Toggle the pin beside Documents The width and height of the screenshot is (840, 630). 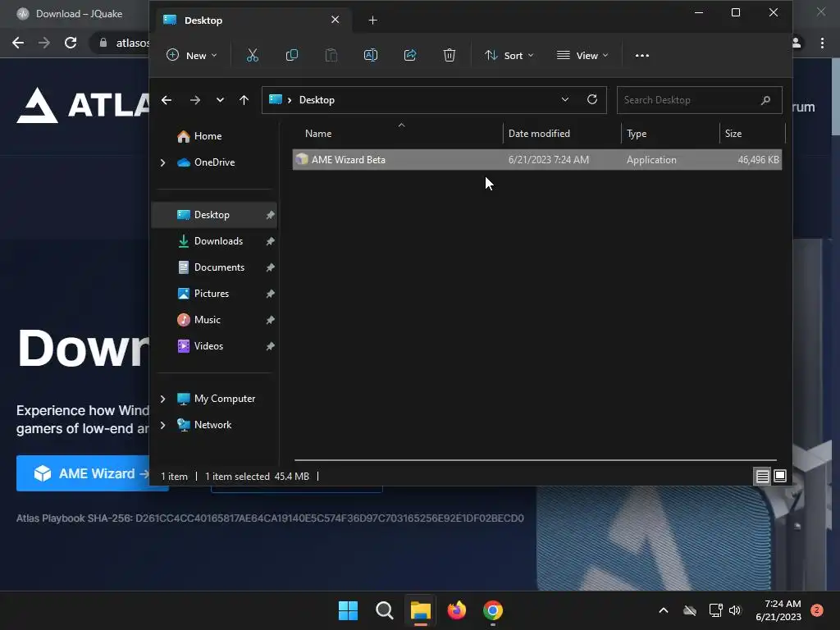[x=271, y=267]
